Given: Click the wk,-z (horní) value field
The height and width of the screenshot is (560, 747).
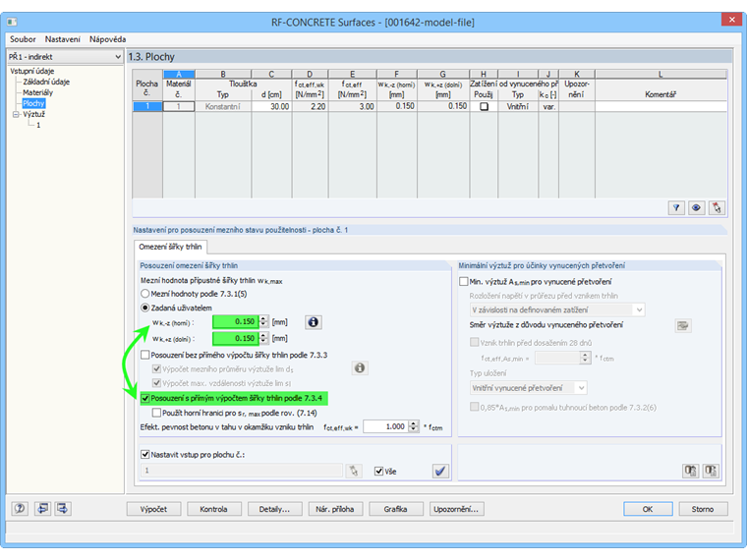Looking at the screenshot, I should tap(235, 322).
